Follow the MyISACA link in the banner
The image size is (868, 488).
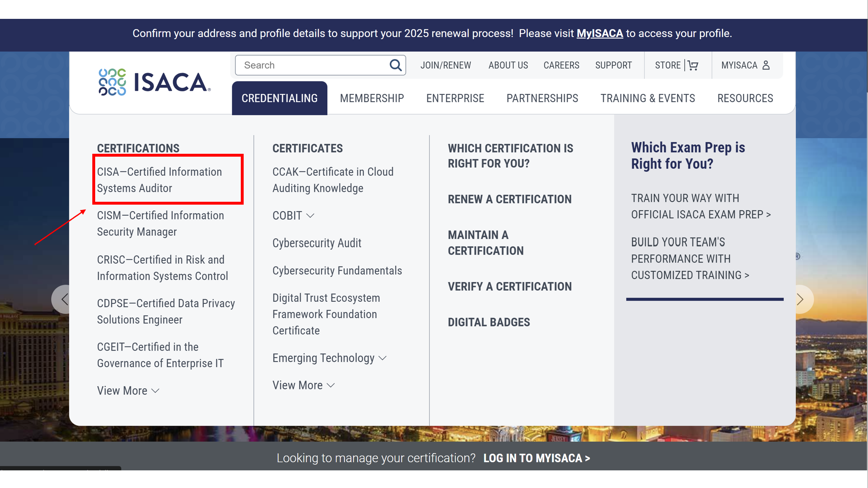[600, 33]
